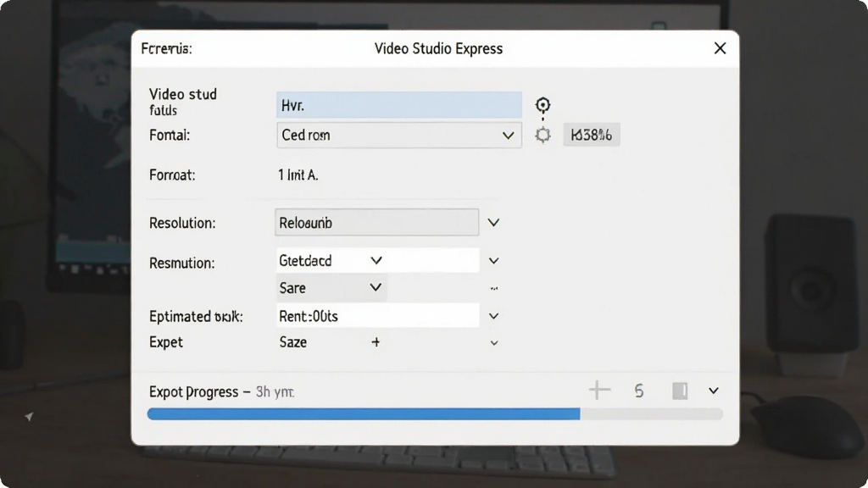Expand chevron at end of Resmution row
The image size is (868, 488).
[x=493, y=261]
